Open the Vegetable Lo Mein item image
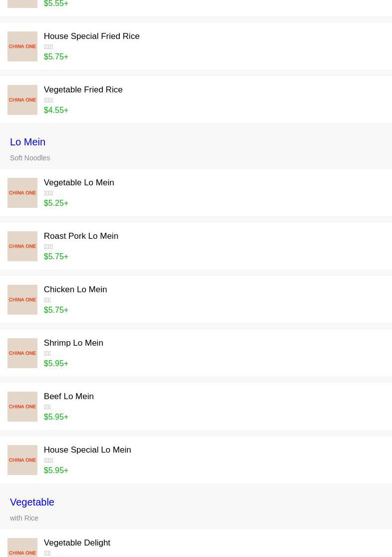This screenshot has height=557, width=392. click(x=22, y=193)
